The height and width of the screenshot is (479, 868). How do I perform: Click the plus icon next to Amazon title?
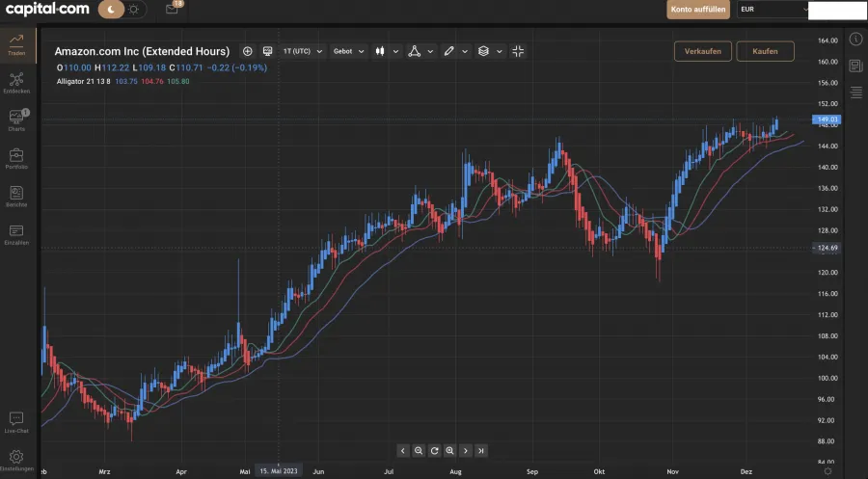[x=248, y=51]
